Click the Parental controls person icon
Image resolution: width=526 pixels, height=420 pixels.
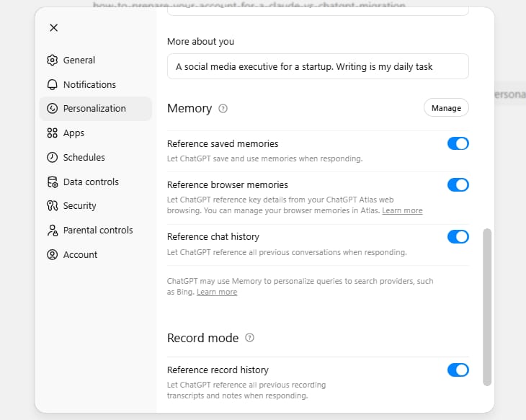point(53,230)
